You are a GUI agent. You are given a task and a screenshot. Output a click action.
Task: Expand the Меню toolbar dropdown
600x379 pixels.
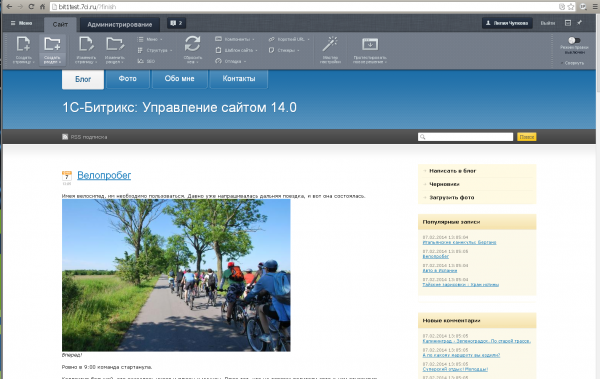(x=150, y=39)
